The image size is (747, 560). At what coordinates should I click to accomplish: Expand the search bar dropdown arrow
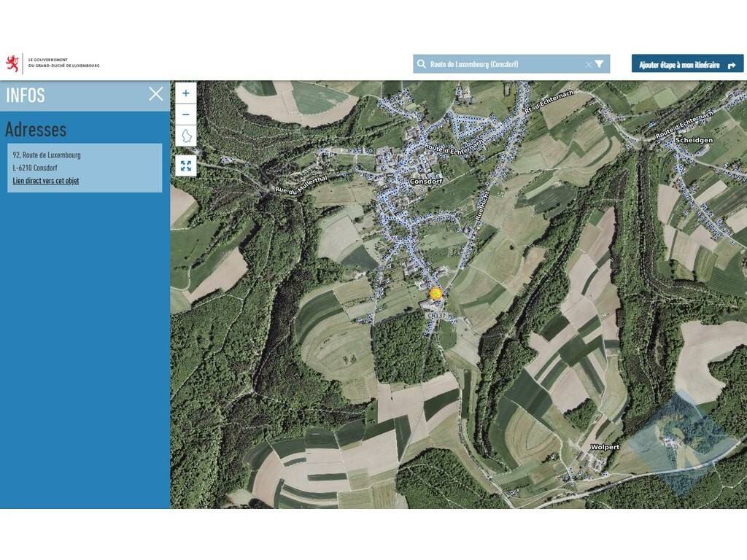(x=600, y=64)
